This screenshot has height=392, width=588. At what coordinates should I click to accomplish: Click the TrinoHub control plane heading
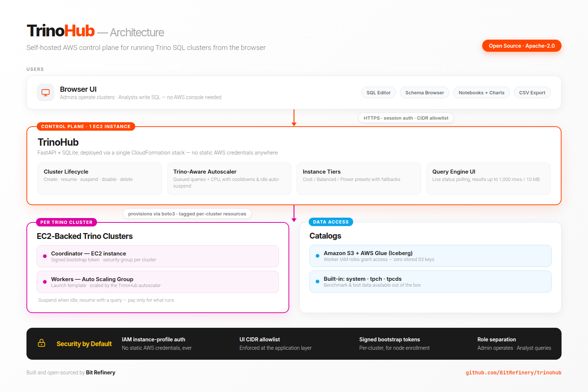tap(58, 142)
